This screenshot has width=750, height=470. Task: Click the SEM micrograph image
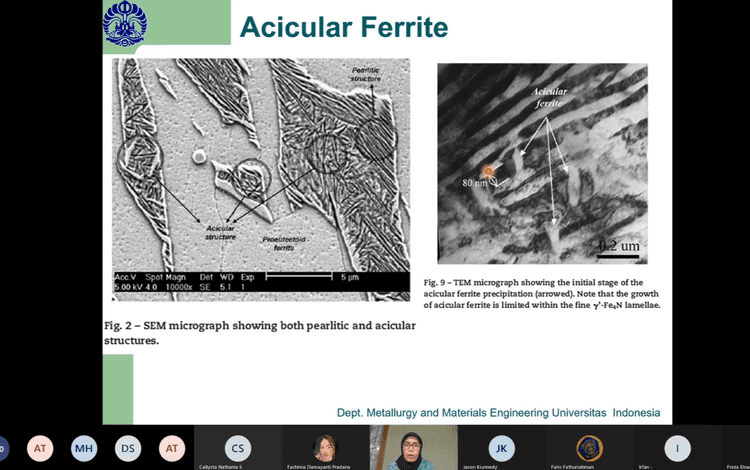[x=261, y=180]
